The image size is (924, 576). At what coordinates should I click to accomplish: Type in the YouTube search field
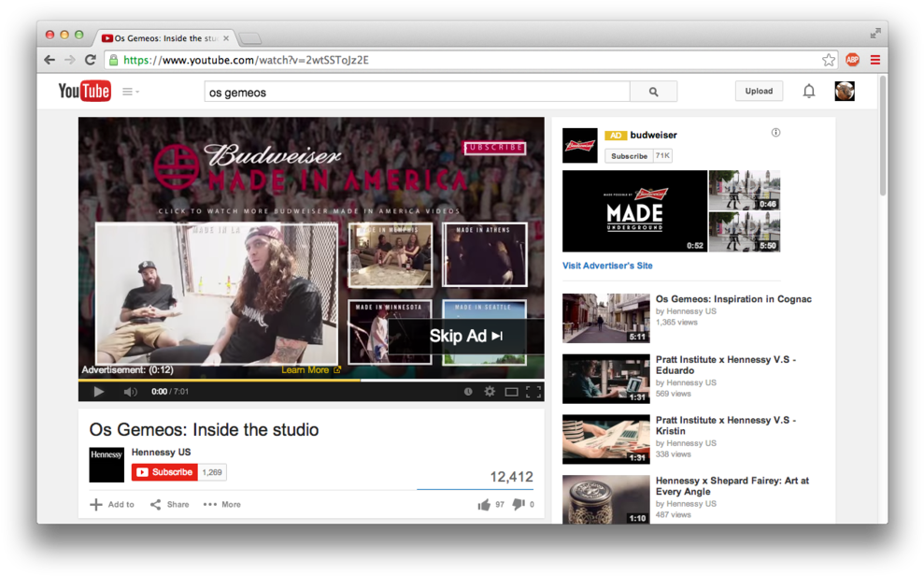(416, 92)
